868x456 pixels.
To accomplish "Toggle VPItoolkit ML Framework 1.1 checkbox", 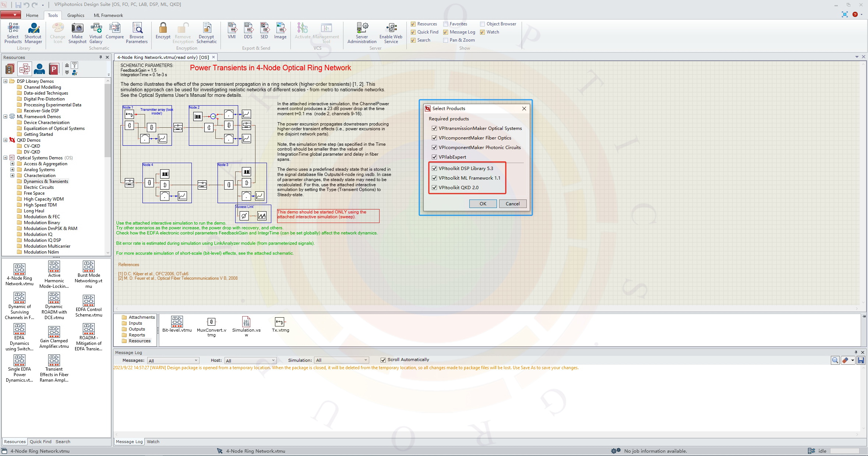I will pyautogui.click(x=434, y=178).
